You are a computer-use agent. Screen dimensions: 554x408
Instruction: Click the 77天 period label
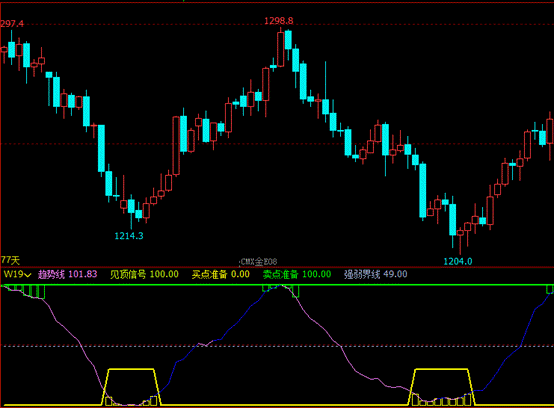[x=10, y=261]
